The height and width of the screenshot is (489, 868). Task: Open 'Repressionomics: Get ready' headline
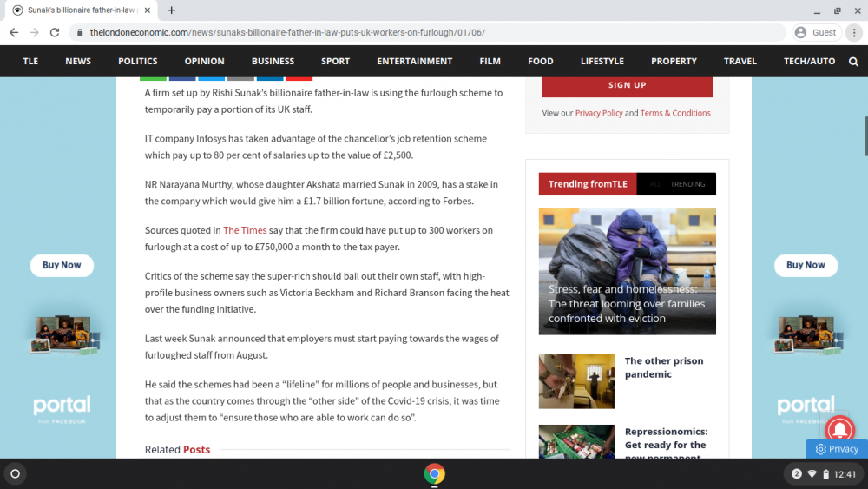666,442
